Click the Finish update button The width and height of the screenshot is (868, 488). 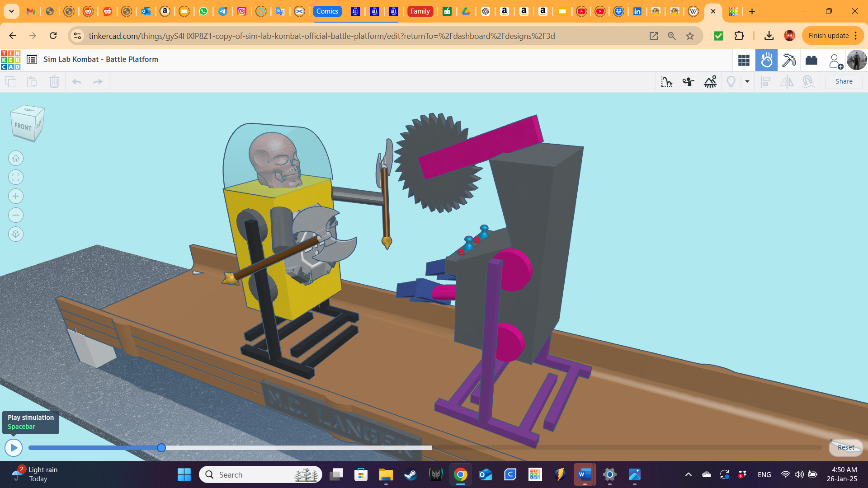[x=828, y=36]
